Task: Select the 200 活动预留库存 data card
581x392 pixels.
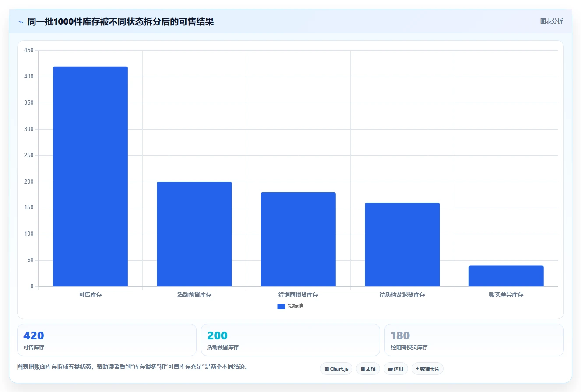Action: pos(290,340)
